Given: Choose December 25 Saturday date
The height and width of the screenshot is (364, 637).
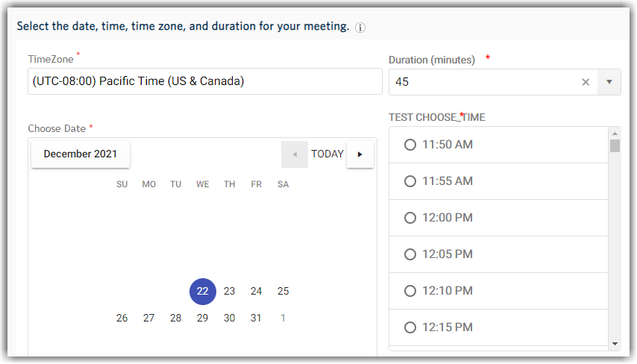Looking at the screenshot, I should 283,292.
